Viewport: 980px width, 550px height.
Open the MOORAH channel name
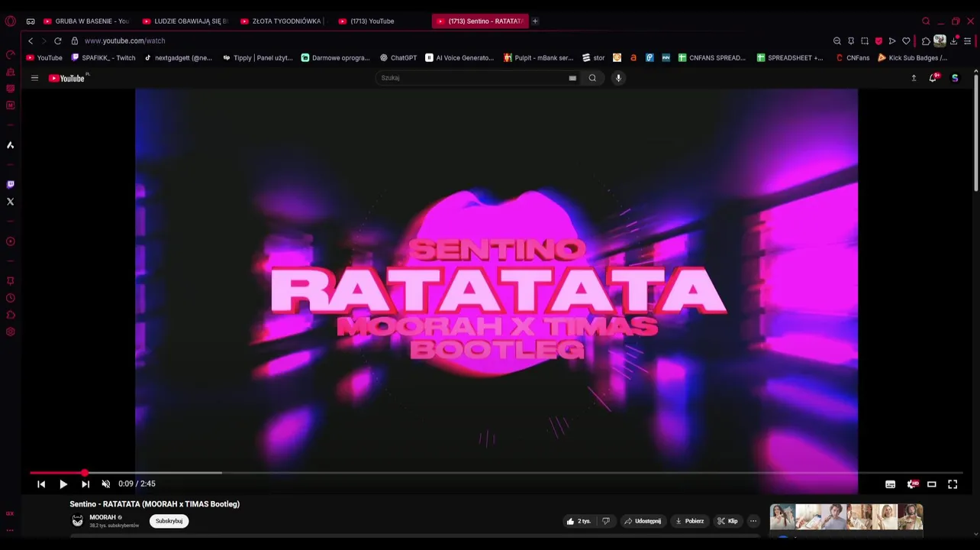click(x=102, y=517)
